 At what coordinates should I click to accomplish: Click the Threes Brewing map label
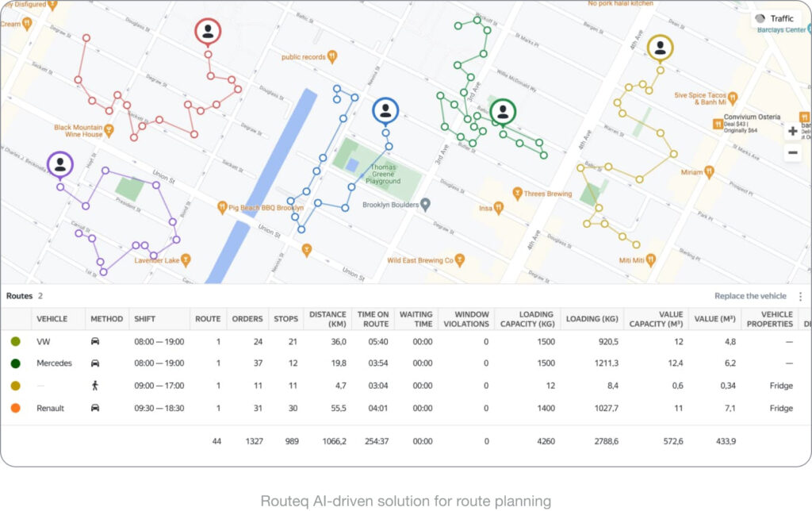click(x=547, y=194)
